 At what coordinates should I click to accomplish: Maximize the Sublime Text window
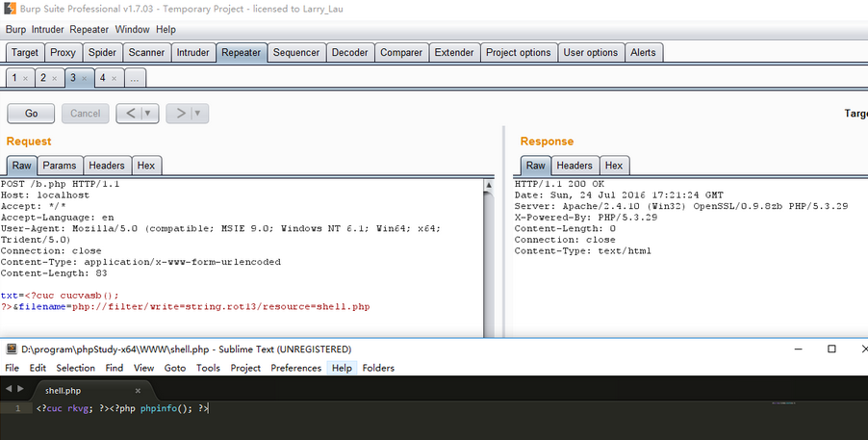pyautogui.click(x=831, y=349)
